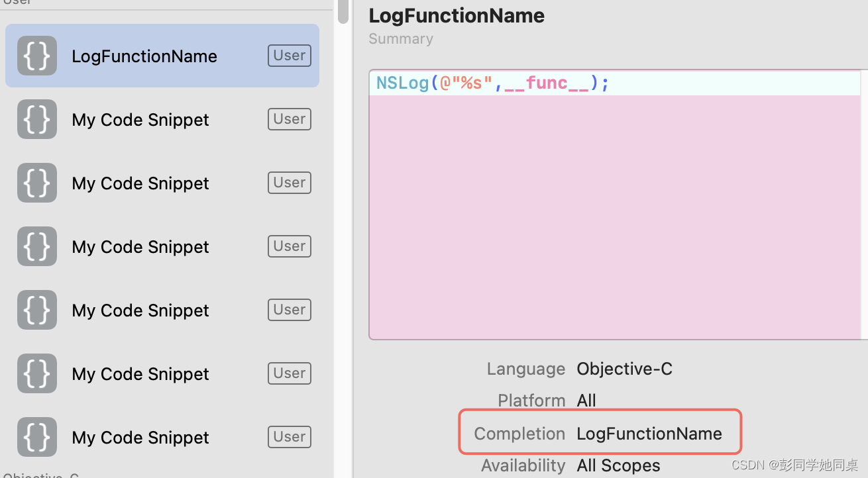Click the braces icon of the bottom-most My Code Snippet

point(37,437)
